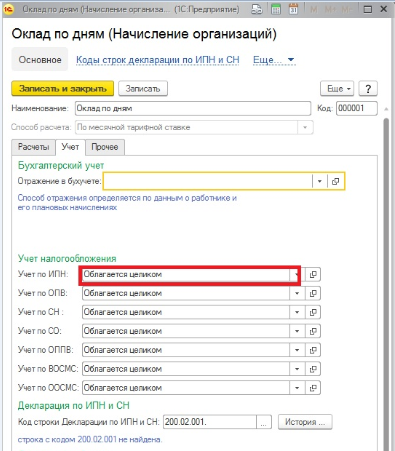Open the calendar icon in title bar
Image resolution: width=395 pixels, height=451 pixels.
tap(293, 9)
